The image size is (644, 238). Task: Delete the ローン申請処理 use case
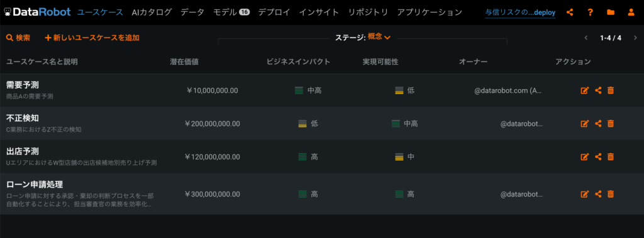[x=611, y=194]
